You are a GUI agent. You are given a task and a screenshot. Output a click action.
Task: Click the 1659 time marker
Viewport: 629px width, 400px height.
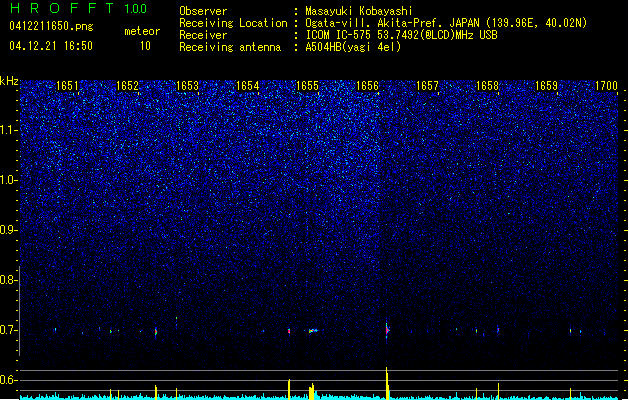546,86
